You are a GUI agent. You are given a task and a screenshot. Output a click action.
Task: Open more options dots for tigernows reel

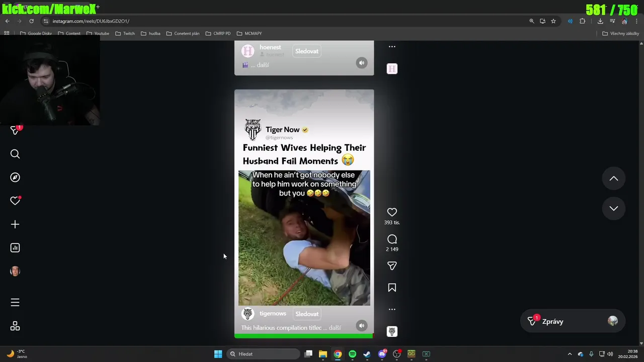pos(392,309)
